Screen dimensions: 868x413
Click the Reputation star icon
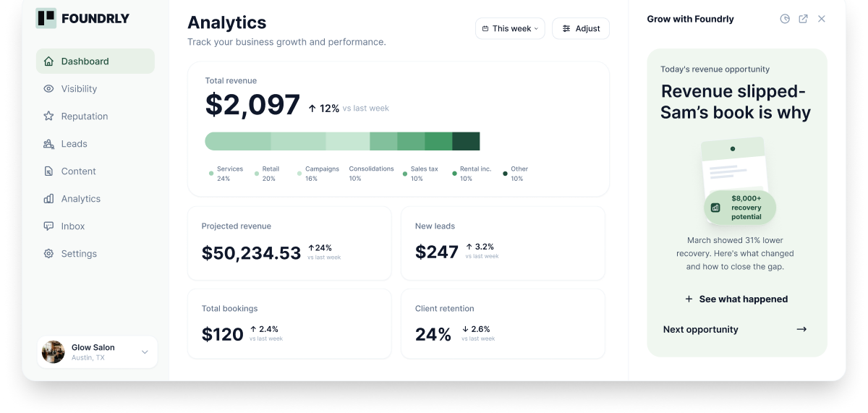coord(48,116)
